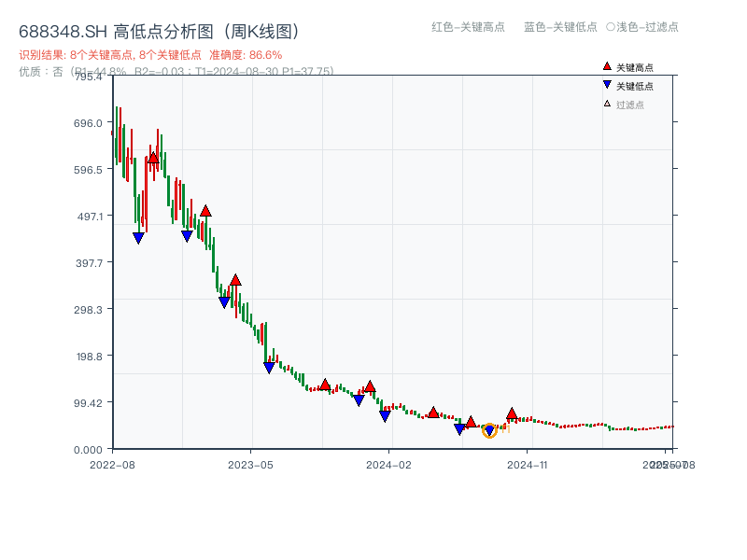Click the red marker pair around the 130 level
Image resolution: width=747 pixels, height=560 pixels.
pyautogui.click(x=327, y=384)
